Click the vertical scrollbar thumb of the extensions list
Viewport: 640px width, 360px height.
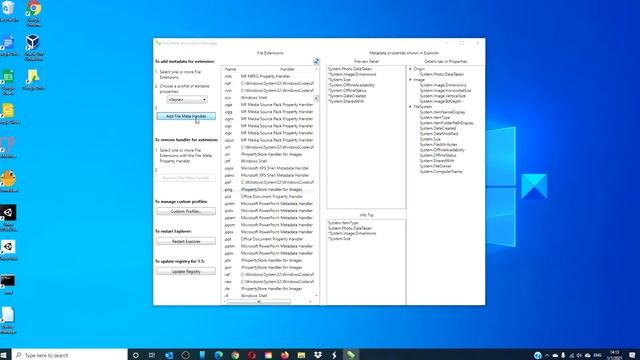[x=316, y=98]
